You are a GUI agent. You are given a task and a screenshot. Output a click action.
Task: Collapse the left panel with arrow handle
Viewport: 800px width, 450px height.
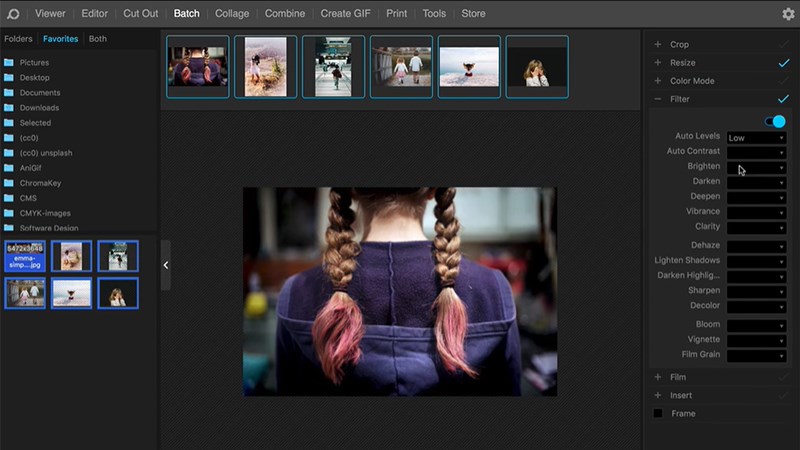tap(165, 265)
